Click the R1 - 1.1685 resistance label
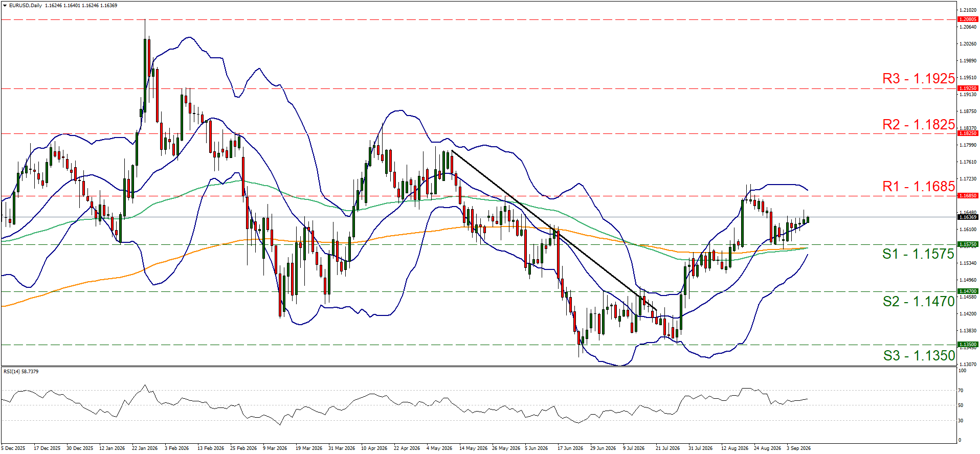This screenshot has width=980, height=454. [919, 187]
